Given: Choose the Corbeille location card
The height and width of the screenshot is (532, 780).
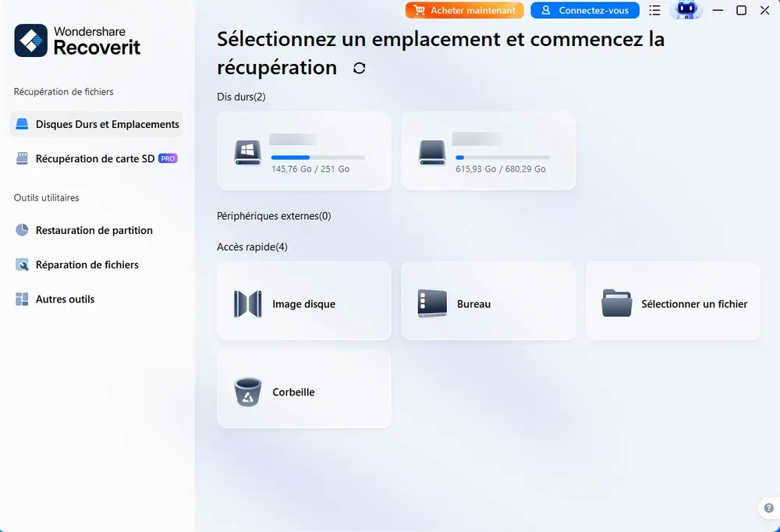Looking at the screenshot, I should 304,388.
